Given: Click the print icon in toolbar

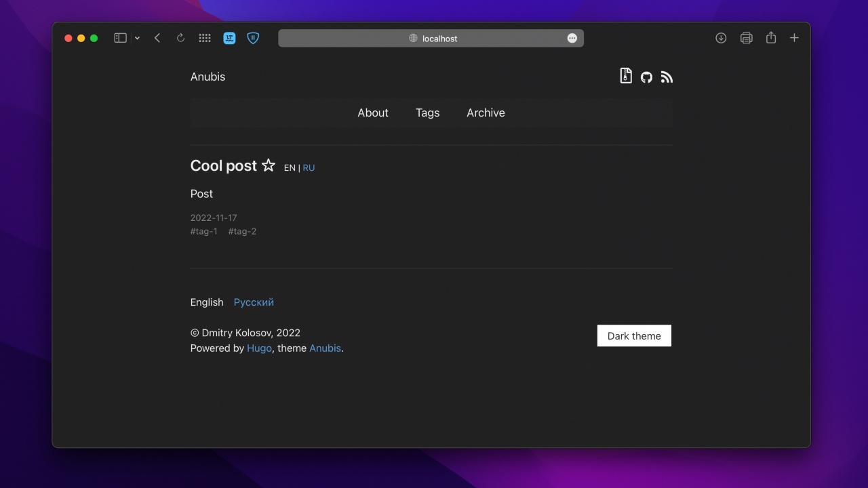Looking at the screenshot, I should point(746,38).
